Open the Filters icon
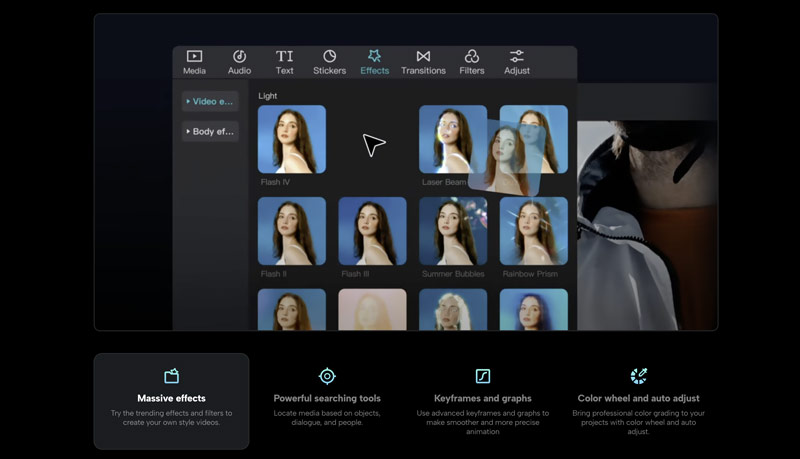This screenshot has width=800, height=459. tap(471, 57)
